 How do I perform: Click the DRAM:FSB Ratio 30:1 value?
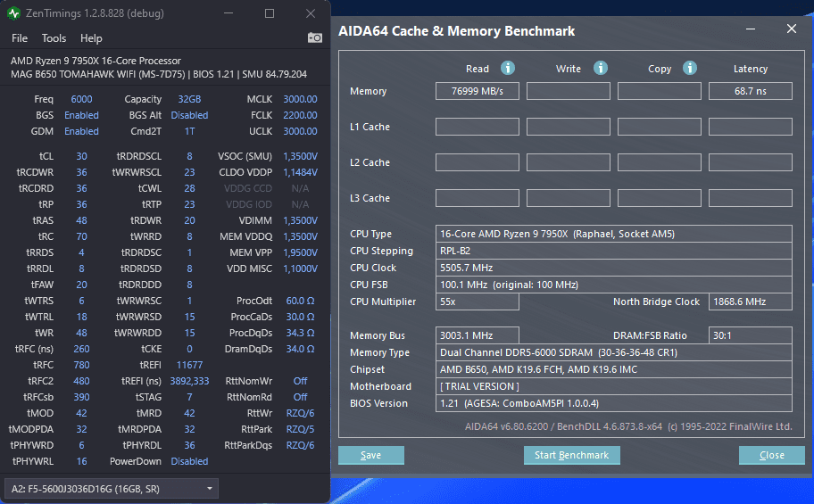coord(750,335)
